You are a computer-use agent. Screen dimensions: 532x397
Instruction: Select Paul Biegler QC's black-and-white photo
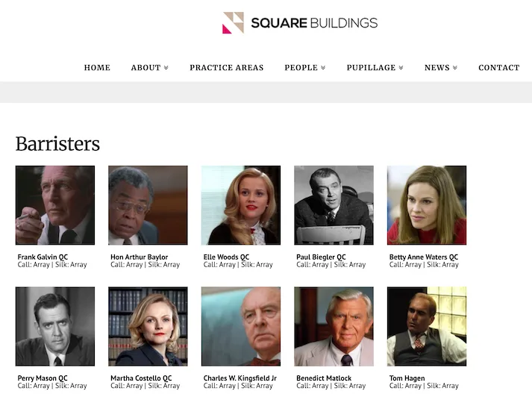tap(334, 205)
